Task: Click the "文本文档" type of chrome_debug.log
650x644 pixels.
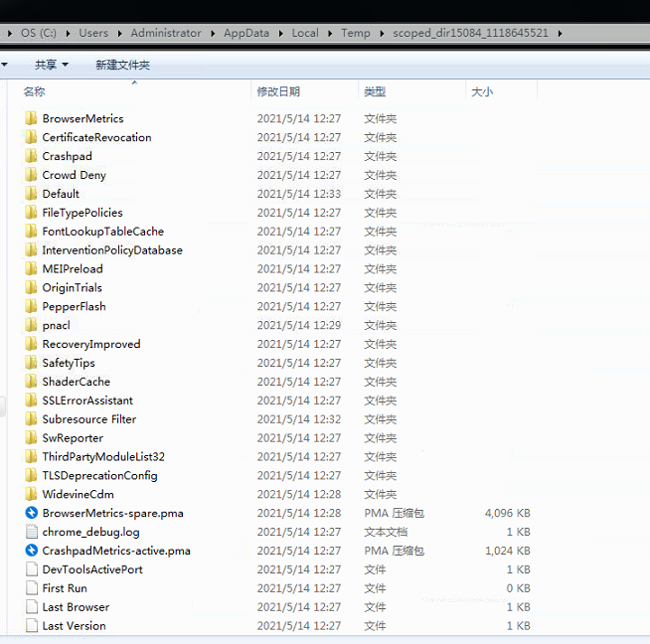Action: point(386,532)
